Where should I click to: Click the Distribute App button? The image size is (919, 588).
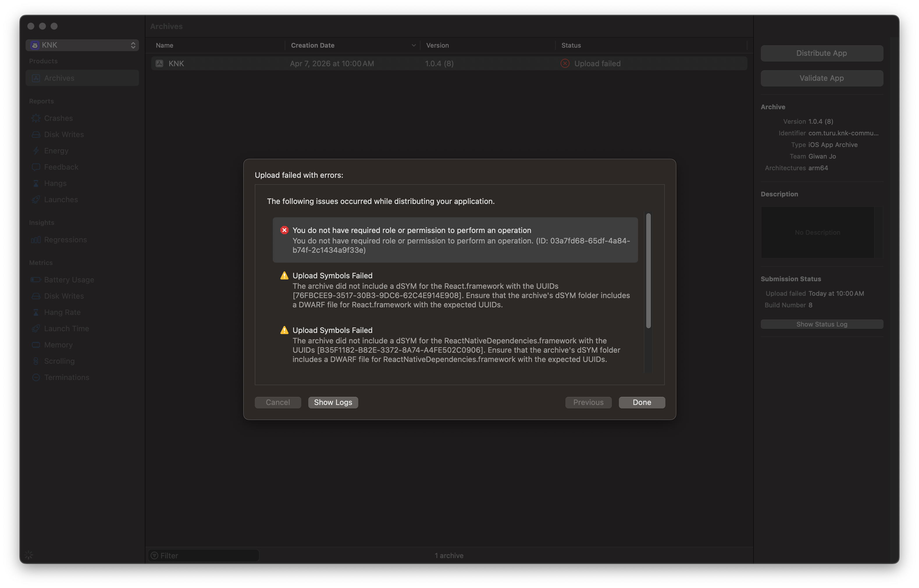click(x=822, y=53)
